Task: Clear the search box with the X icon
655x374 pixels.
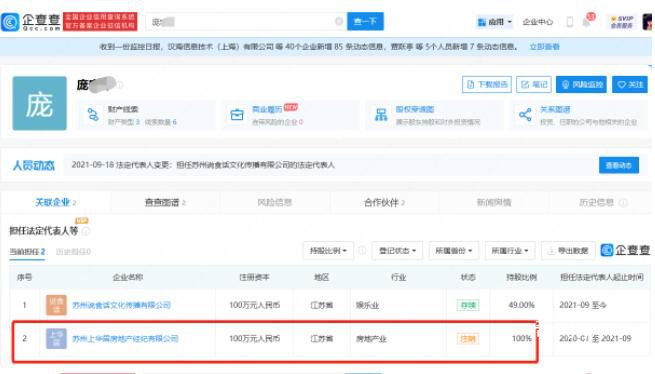Action: pos(339,22)
